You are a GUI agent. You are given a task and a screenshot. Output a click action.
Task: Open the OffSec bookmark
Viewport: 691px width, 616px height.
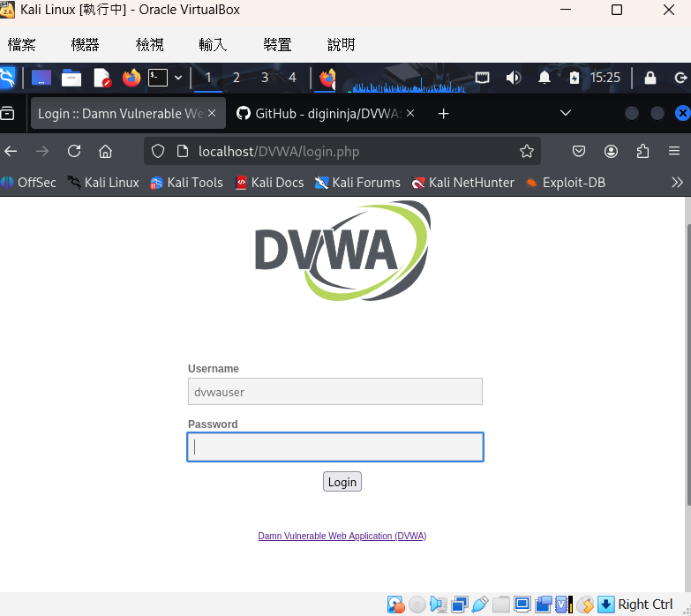[x=28, y=183]
